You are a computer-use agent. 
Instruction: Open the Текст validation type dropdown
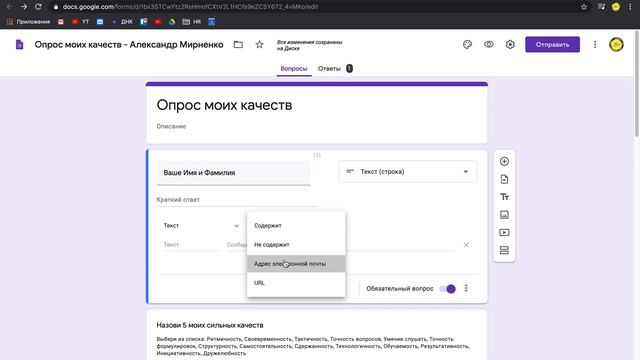point(201,225)
